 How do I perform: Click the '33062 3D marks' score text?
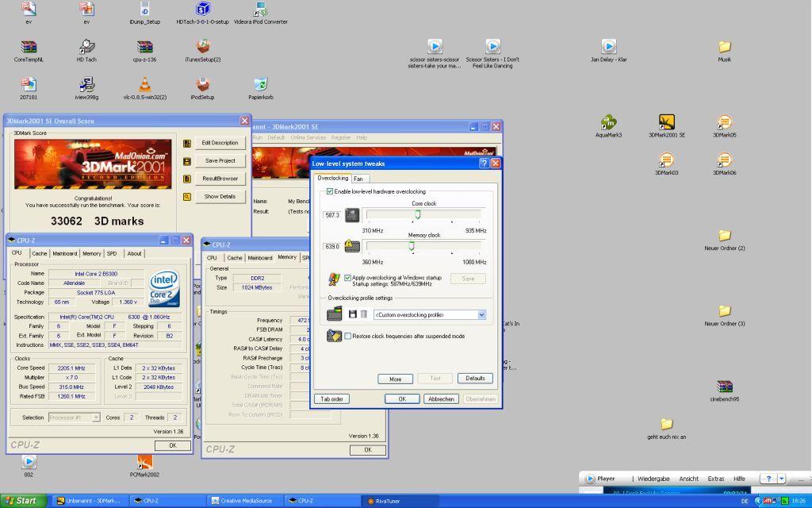pos(97,221)
